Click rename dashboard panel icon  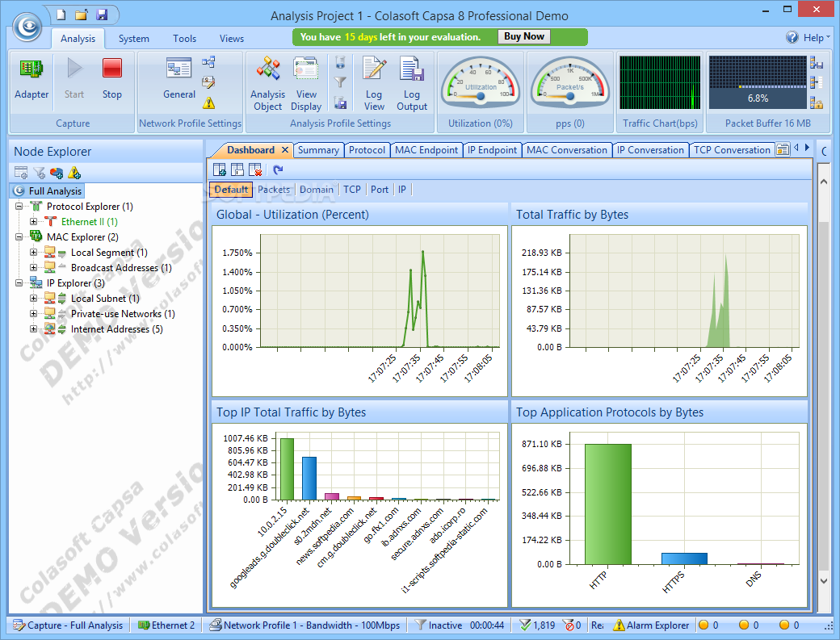point(237,169)
